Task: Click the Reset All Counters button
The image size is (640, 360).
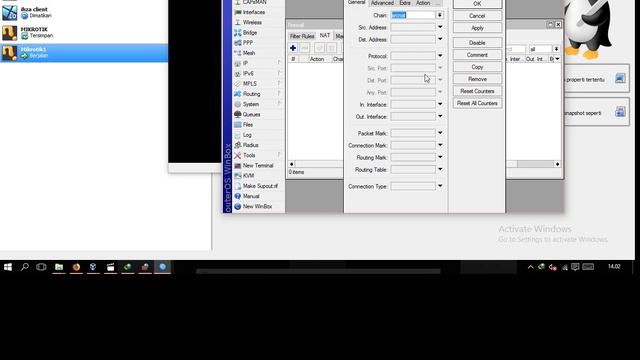Action: click(x=477, y=104)
